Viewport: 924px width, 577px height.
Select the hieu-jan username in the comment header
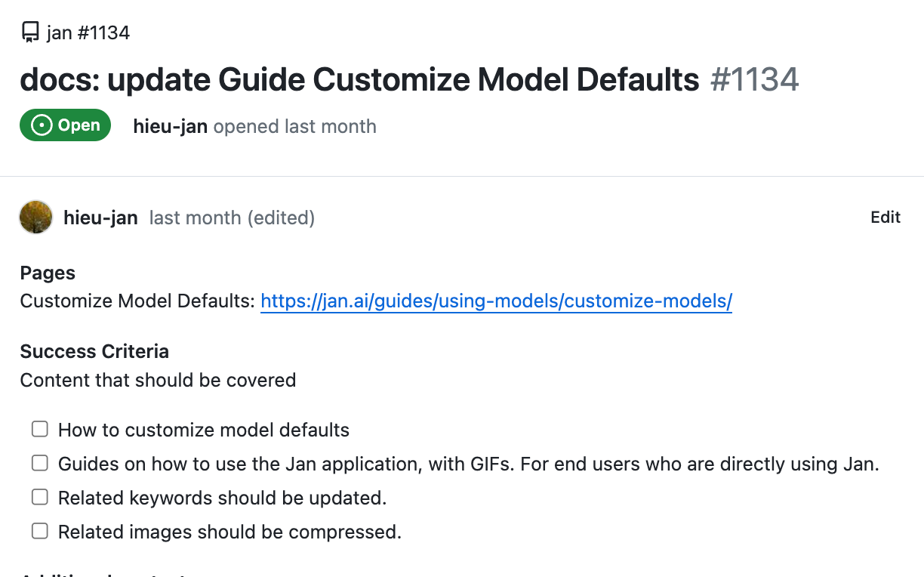100,218
